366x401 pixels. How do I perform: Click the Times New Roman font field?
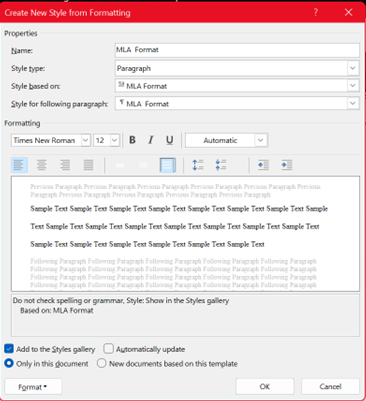pos(46,140)
